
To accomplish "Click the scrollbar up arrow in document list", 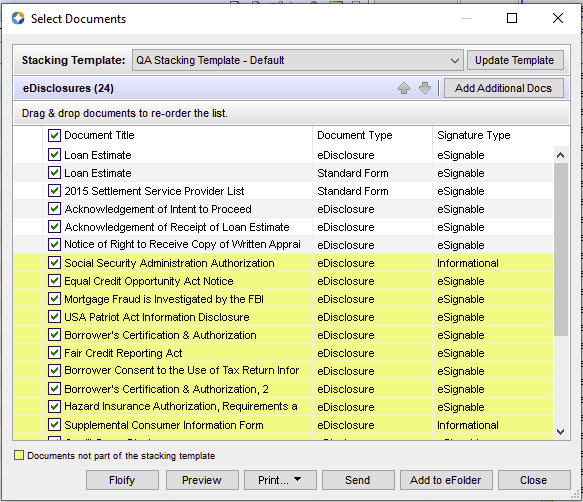I will click(561, 155).
